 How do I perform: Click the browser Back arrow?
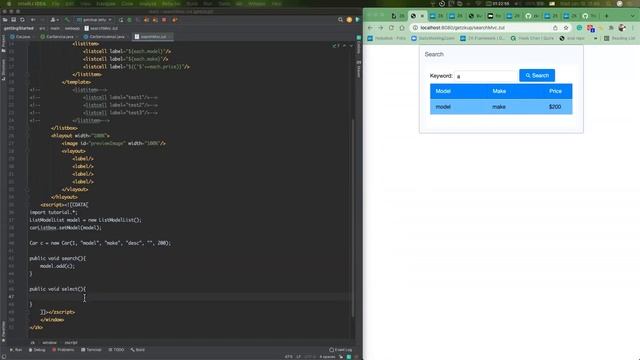[x=370, y=28]
